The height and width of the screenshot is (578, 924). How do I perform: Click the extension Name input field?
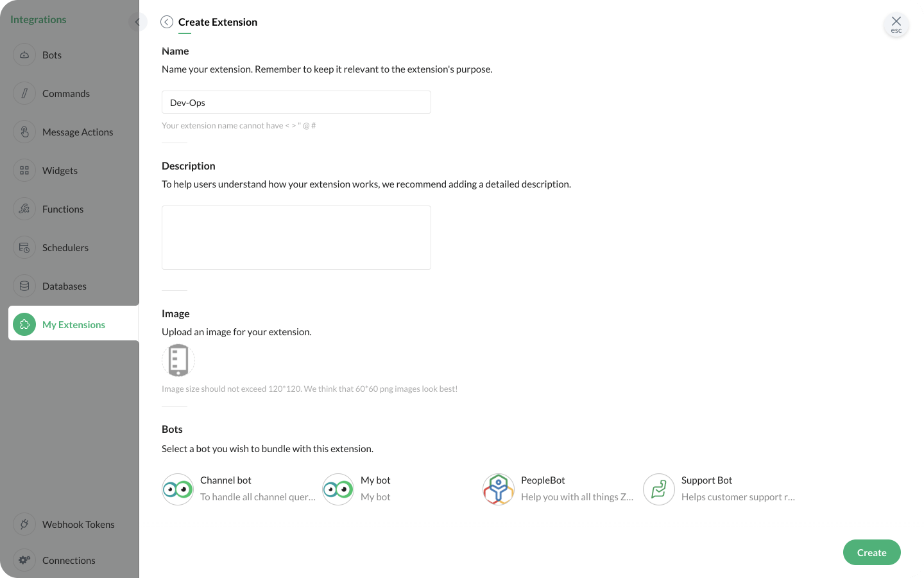coord(296,103)
